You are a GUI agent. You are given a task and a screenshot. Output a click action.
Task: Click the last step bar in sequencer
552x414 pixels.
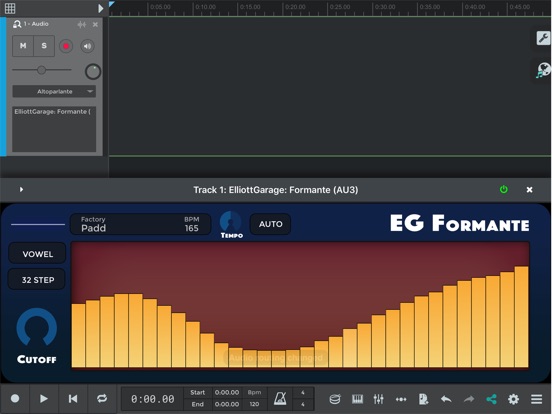(x=521, y=317)
